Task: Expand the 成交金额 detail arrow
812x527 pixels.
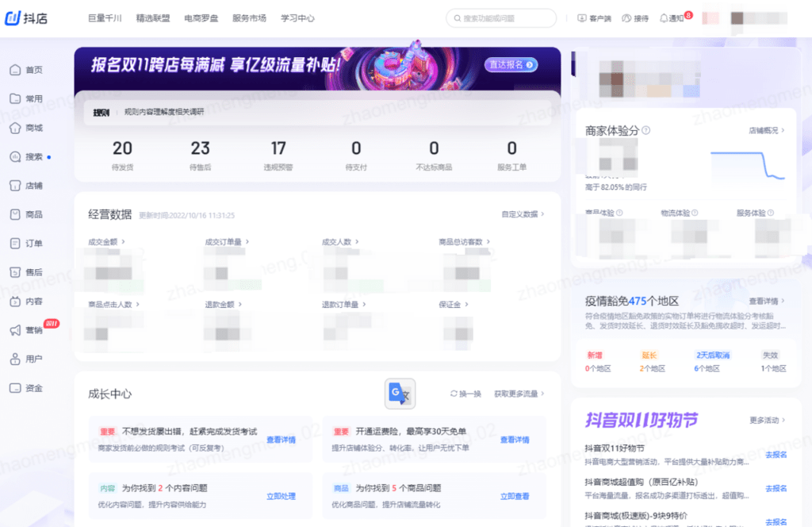Action: (124, 240)
